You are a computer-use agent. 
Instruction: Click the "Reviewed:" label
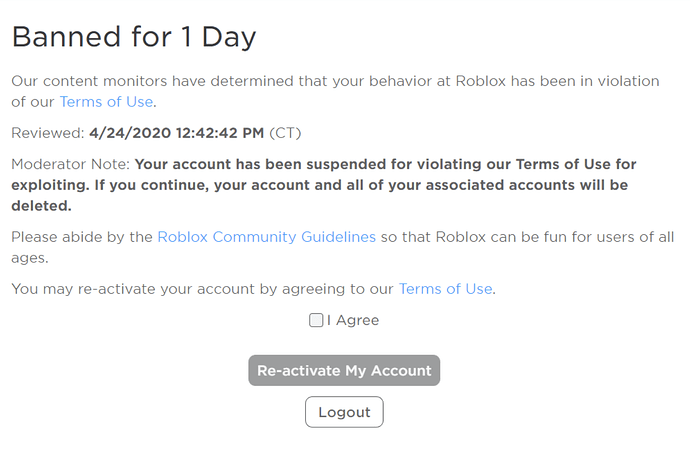tap(48, 133)
